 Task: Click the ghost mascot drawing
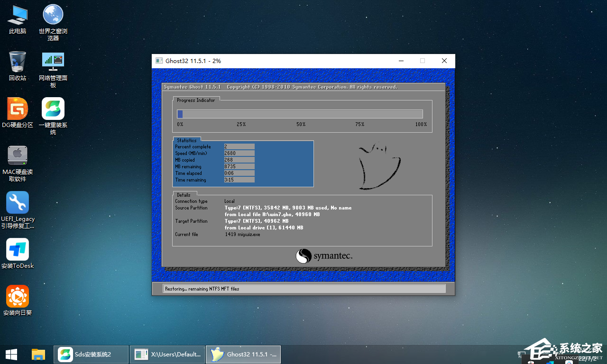tap(379, 166)
